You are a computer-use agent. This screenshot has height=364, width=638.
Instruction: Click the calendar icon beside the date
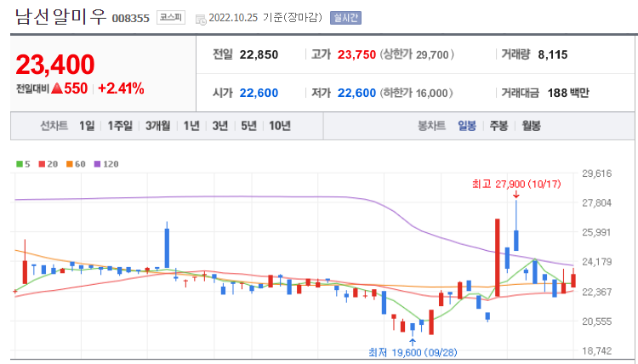click(x=201, y=19)
